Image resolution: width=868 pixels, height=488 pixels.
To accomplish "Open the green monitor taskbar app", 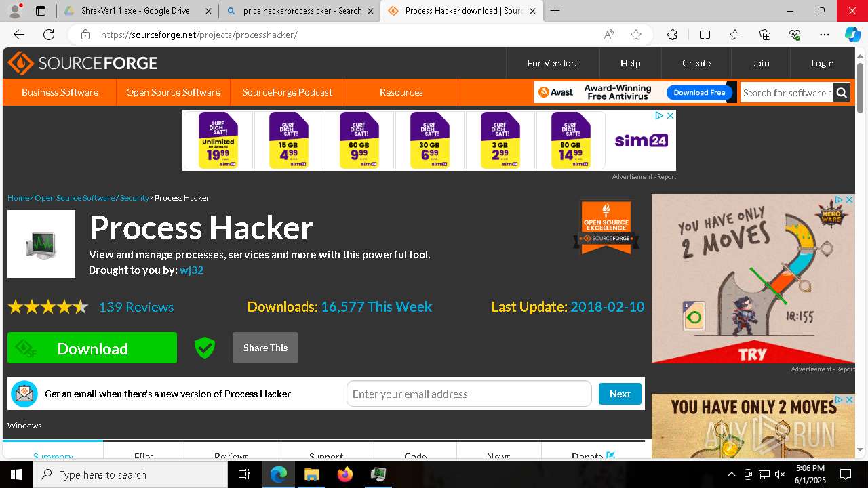I will 378,474.
